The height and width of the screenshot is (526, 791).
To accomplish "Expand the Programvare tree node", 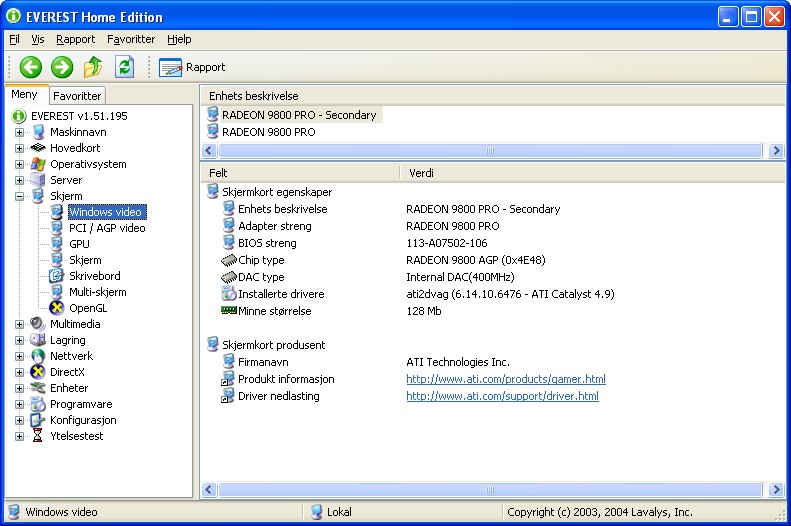I will pyautogui.click(x=19, y=404).
